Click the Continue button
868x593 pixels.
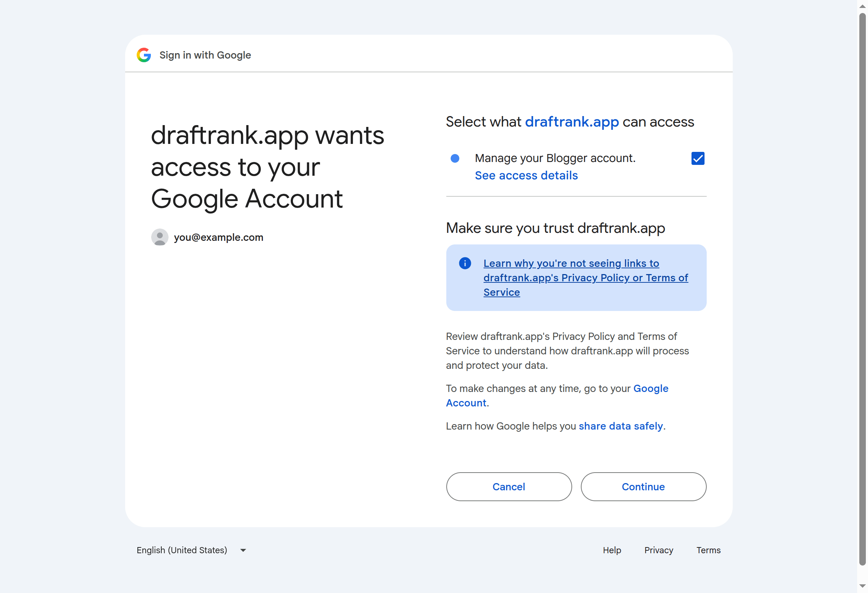tap(643, 487)
